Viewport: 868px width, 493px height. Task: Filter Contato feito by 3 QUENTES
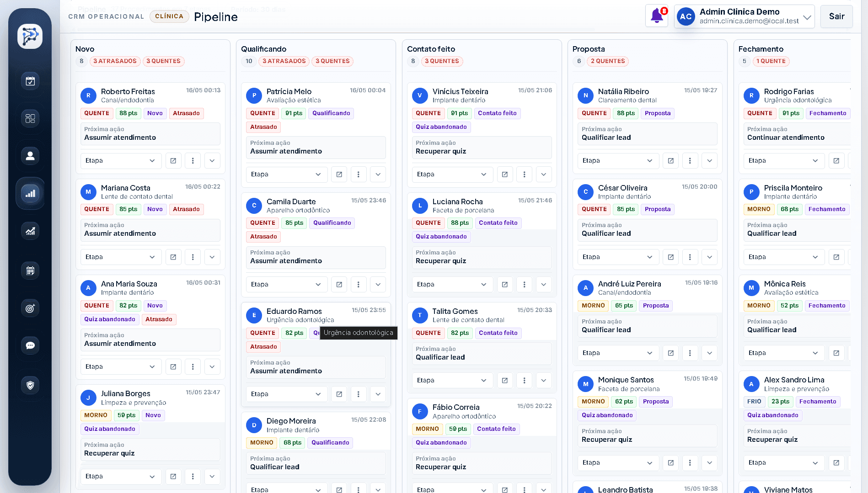tap(442, 61)
